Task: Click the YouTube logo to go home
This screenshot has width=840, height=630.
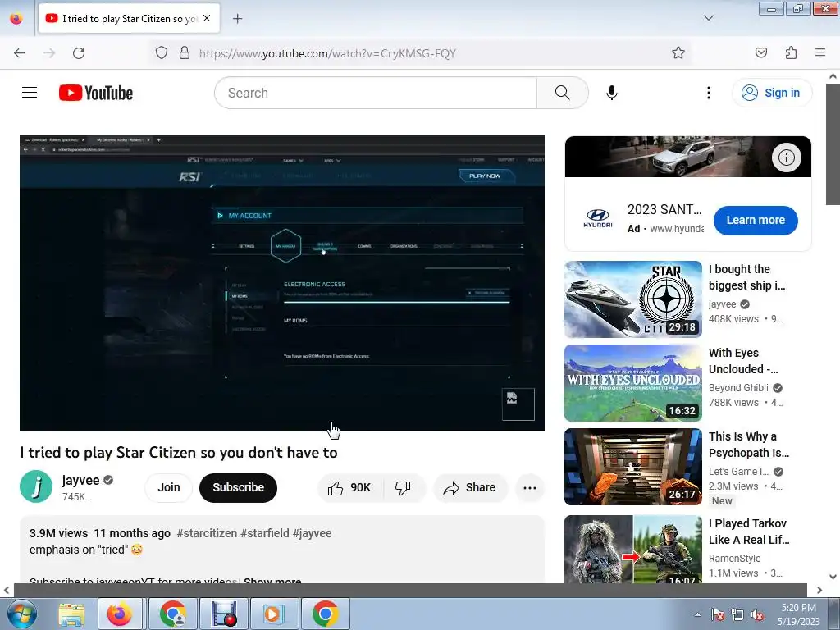Action: pos(96,93)
